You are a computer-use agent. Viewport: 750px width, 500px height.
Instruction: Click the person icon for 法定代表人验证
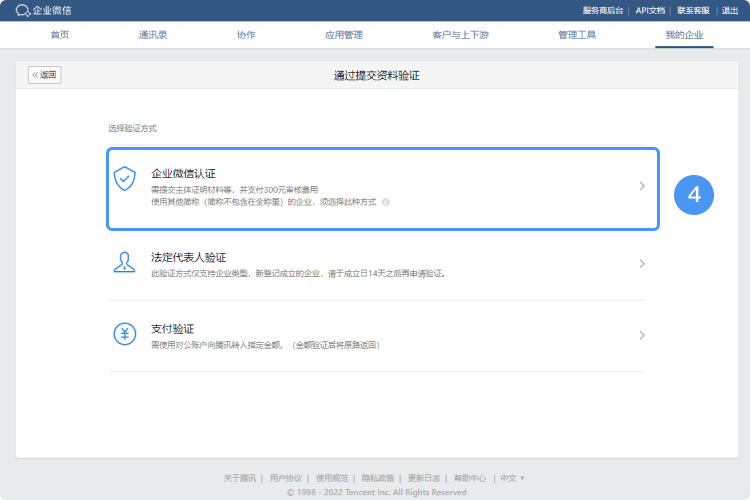(x=124, y=262)
